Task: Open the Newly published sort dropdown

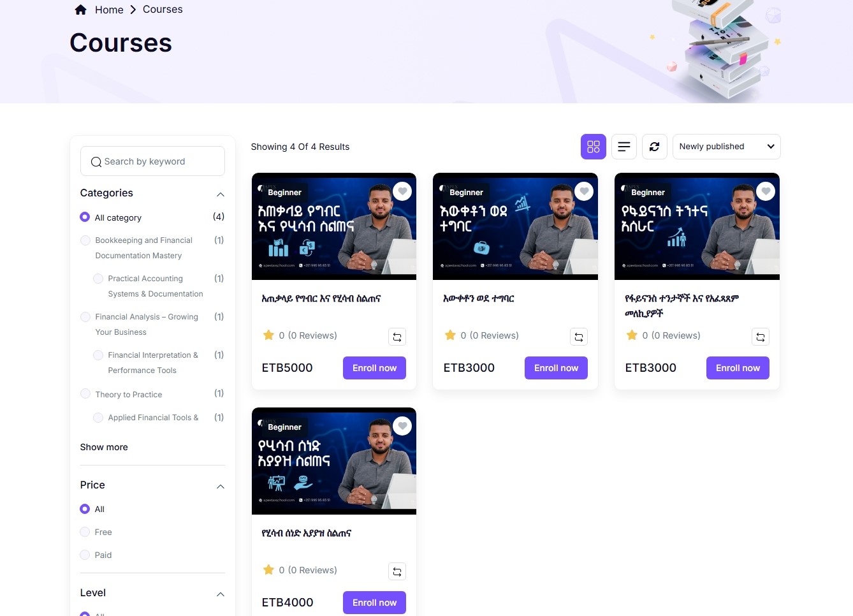Action: [x=726, y=147]
